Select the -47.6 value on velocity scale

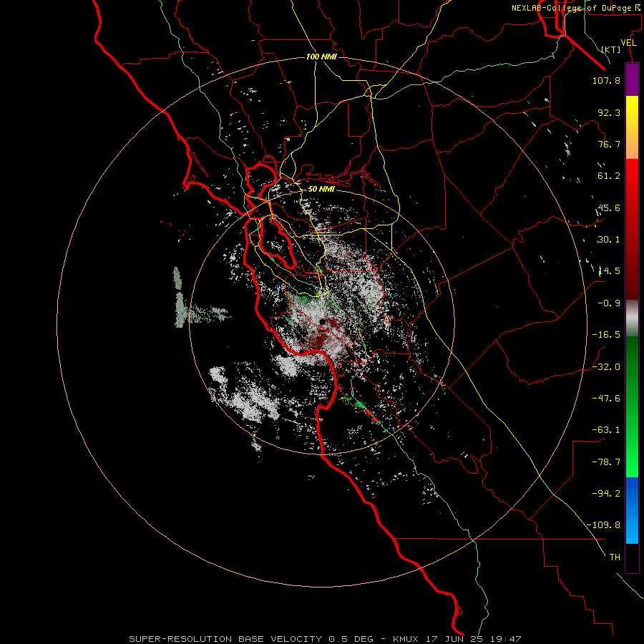(606, 399)
